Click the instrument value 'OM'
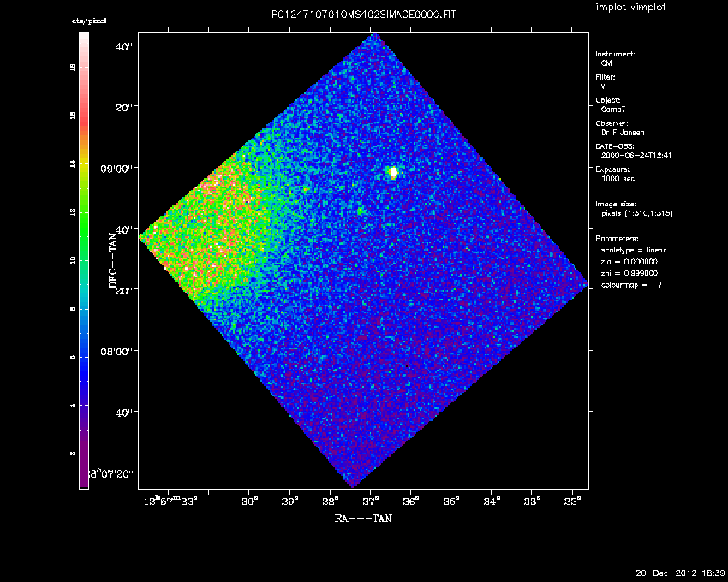The height and width of the screenshot is (582, 728). pyautogui.click(x=606, y=63)
